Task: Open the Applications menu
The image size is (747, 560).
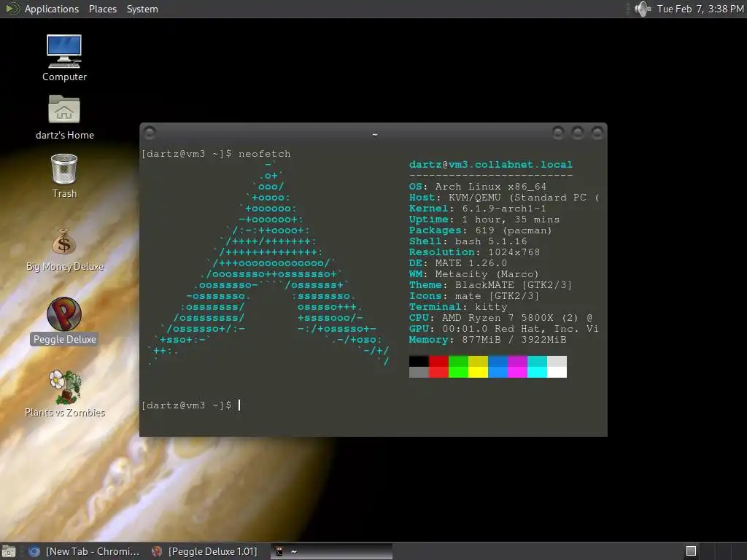Action: (52, 9)
